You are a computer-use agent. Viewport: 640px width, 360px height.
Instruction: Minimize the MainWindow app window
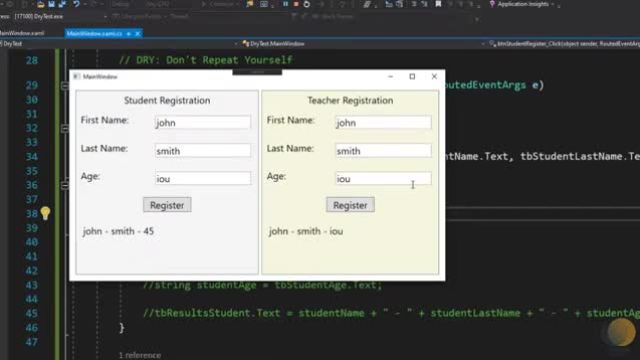(x=391, y=76)
